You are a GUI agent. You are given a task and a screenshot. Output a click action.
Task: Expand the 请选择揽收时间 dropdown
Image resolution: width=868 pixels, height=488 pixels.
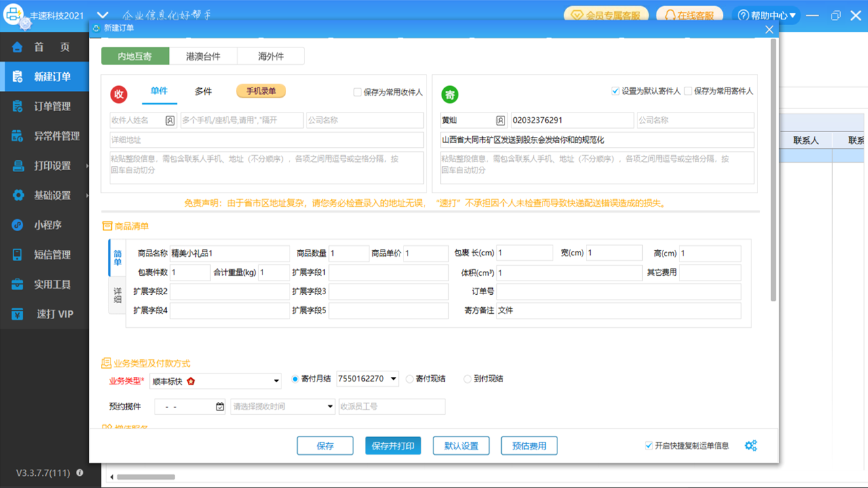283,406
